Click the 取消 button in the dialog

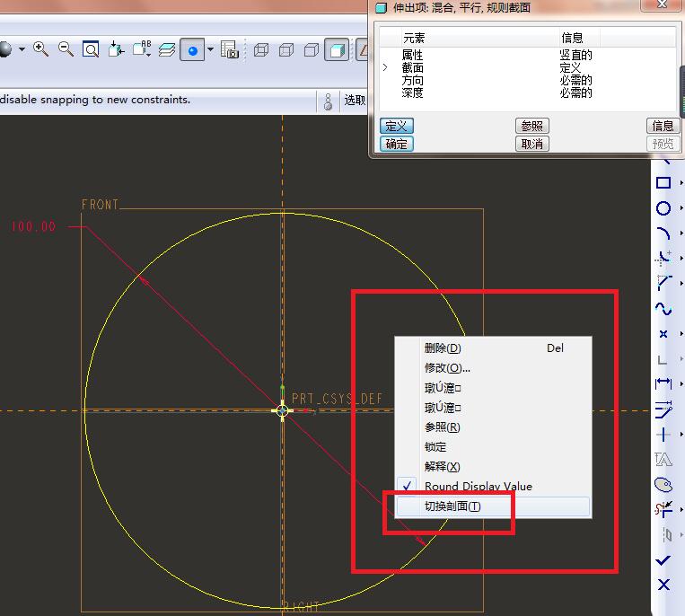click(x=531, y=145)
